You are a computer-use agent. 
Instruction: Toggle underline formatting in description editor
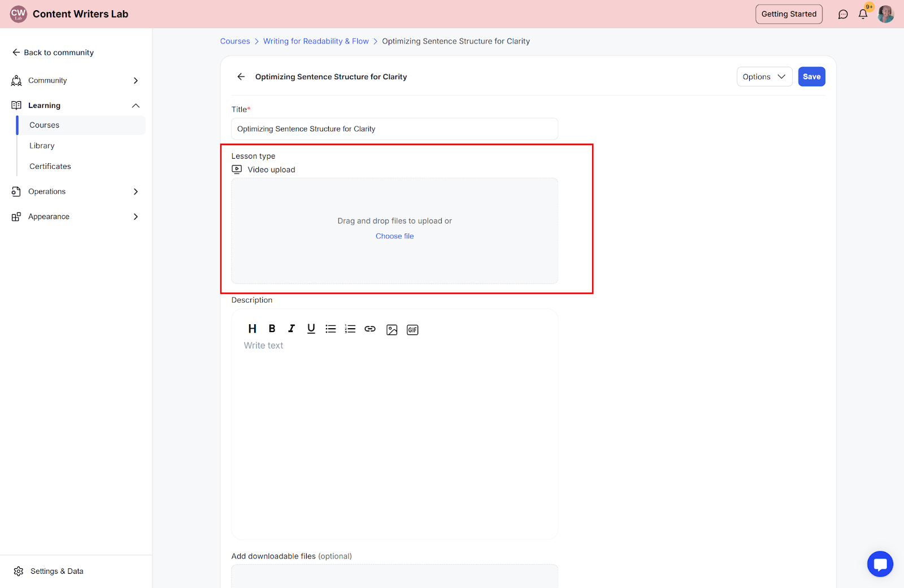[311, 329]
